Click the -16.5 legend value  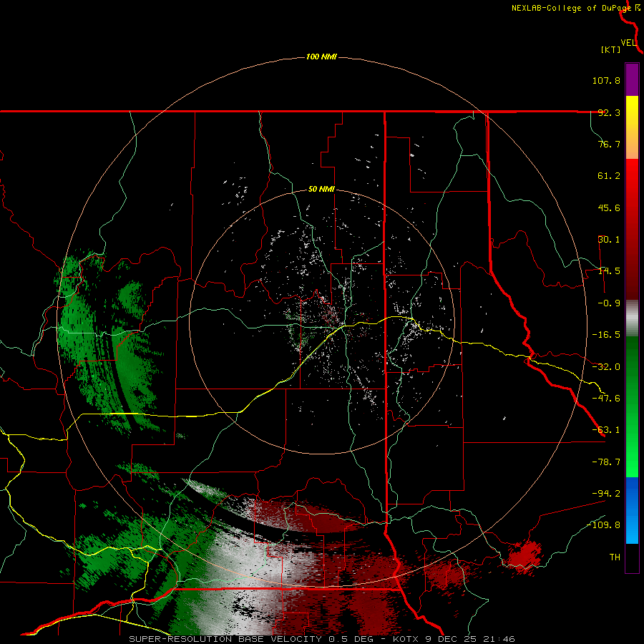point(606,335)
